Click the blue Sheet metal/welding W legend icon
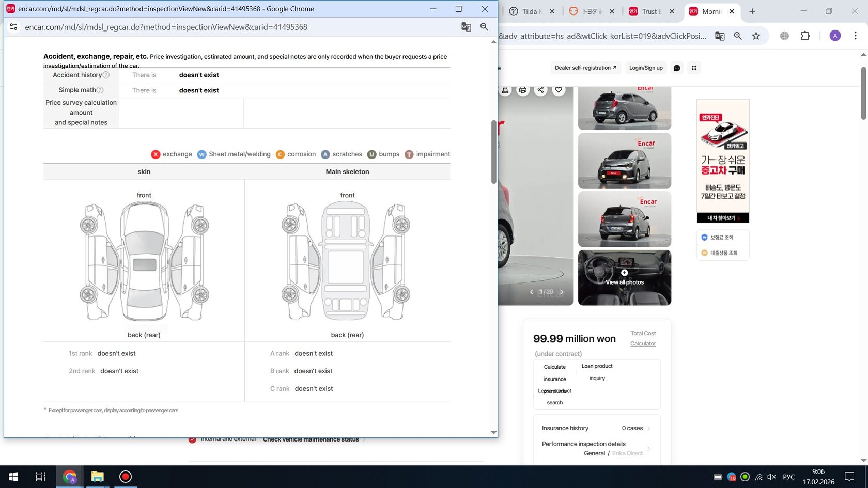Image resolution: width=868 pixels, height=488 pixels. (202, 154)
